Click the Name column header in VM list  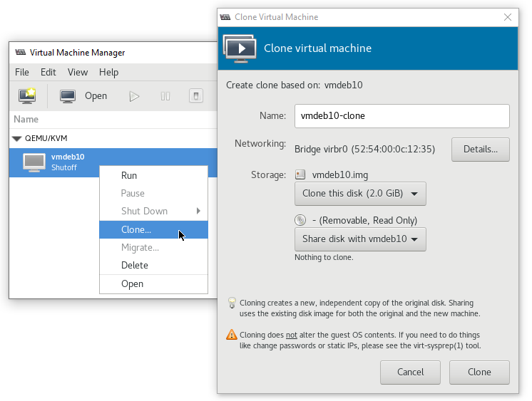(x=26, y=120)
